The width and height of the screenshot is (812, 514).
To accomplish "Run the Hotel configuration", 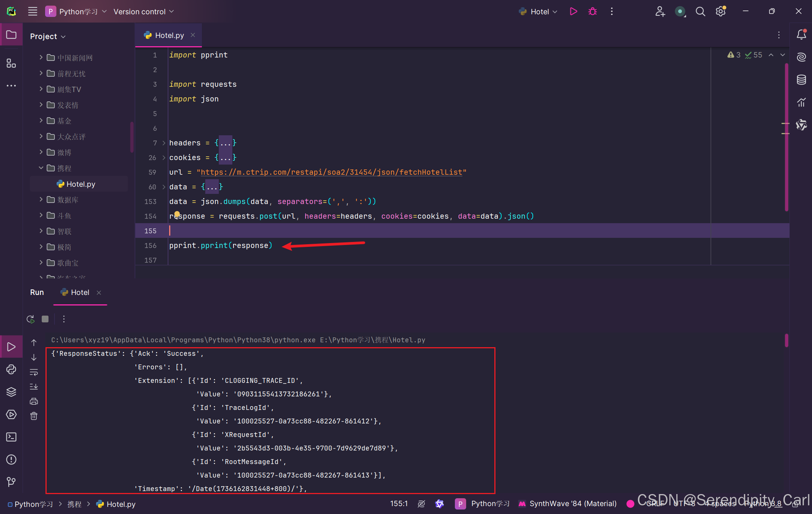I will [573, 12].
